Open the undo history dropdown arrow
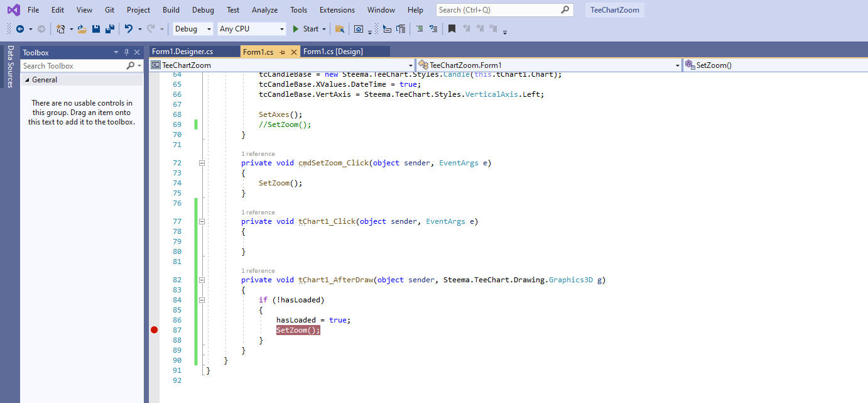Image resolution: width=868 pixels, height=403 pixels. (139, 29)
